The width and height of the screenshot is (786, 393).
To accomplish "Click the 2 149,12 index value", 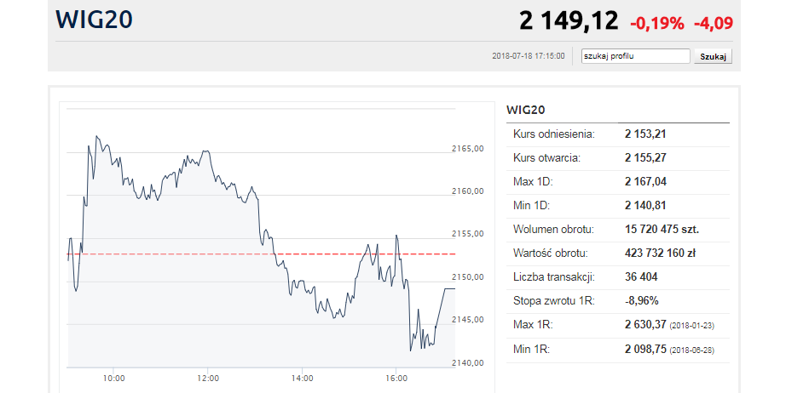I will [568, 22].
